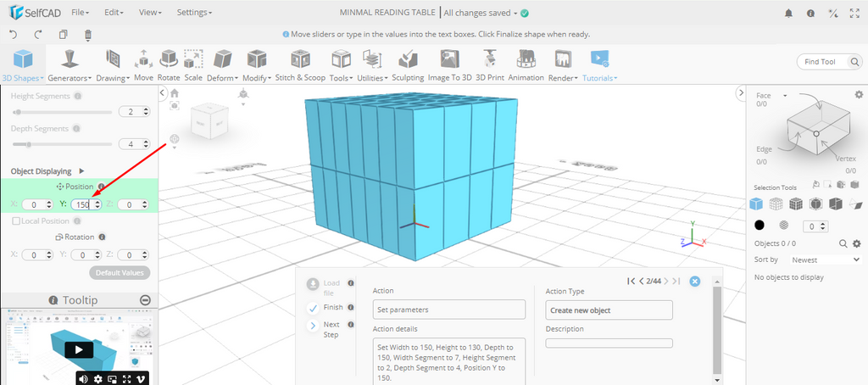Open the Image To 3D tool
The image size is (868, 385).
[x=449, y=64]
